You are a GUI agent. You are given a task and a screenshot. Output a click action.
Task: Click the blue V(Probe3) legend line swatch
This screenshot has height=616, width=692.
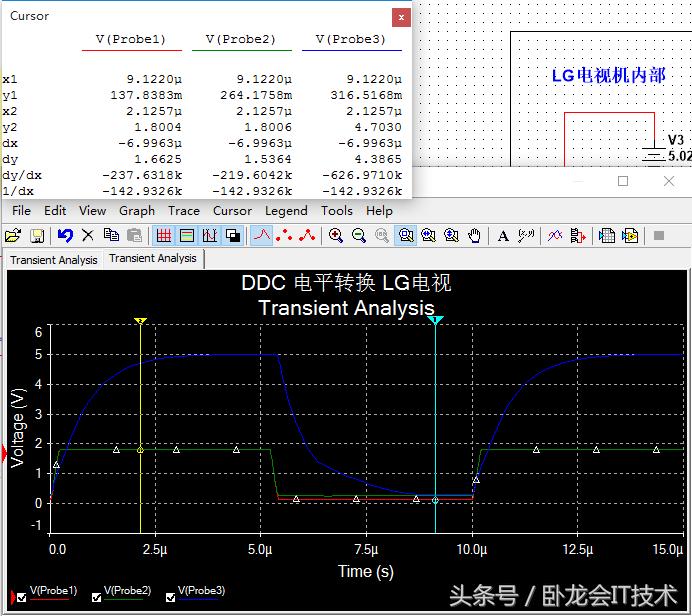click(201, 599)
